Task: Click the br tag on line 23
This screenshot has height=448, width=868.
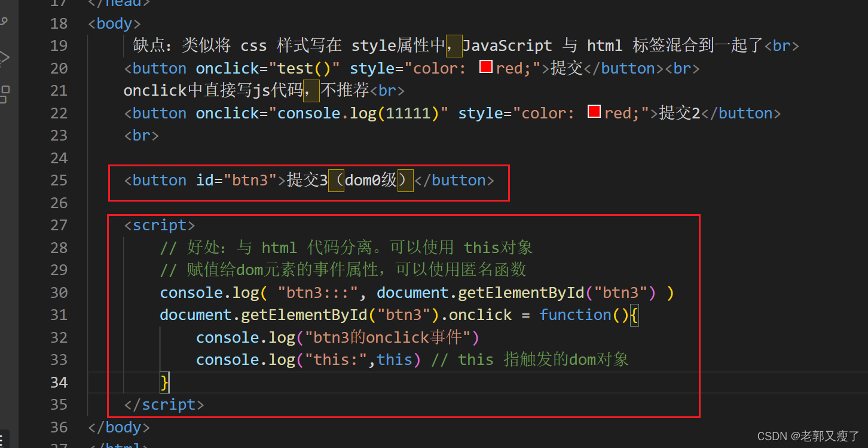Action: (140, 135)
